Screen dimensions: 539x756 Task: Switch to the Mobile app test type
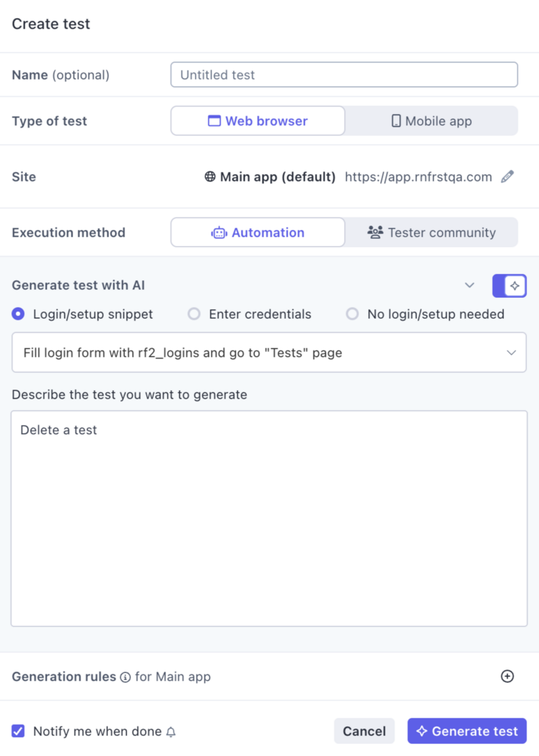click(x=432, y=121)
